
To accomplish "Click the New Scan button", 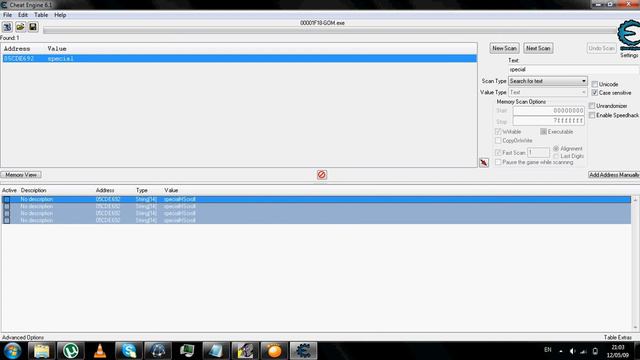I will [x=504, y=48].
